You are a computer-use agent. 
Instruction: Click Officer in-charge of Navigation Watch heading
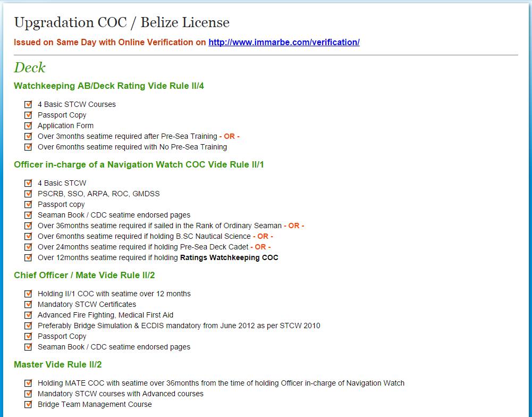click(x=139, y=165)
